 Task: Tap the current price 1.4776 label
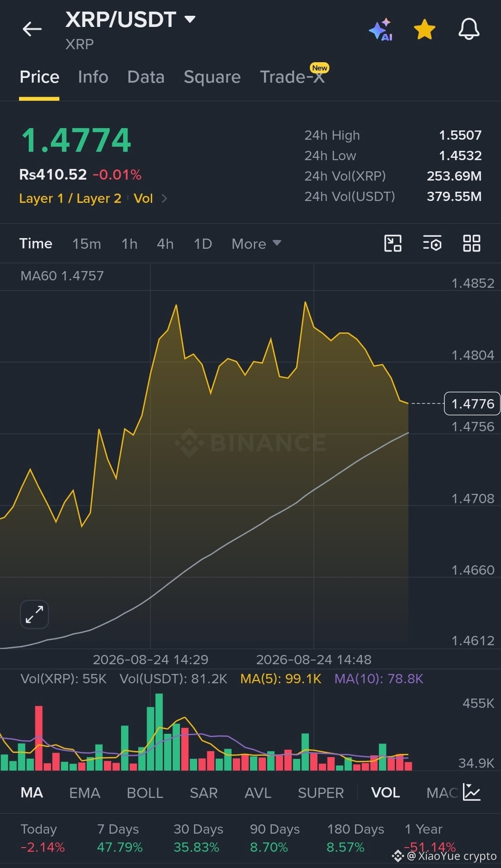(472, 403)
